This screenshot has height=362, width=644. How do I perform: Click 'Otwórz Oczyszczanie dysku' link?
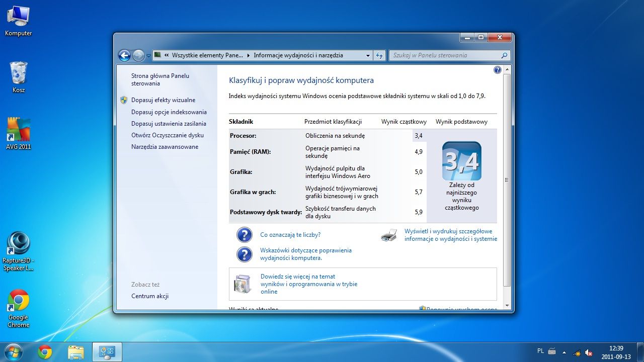[x=168, y=135]
